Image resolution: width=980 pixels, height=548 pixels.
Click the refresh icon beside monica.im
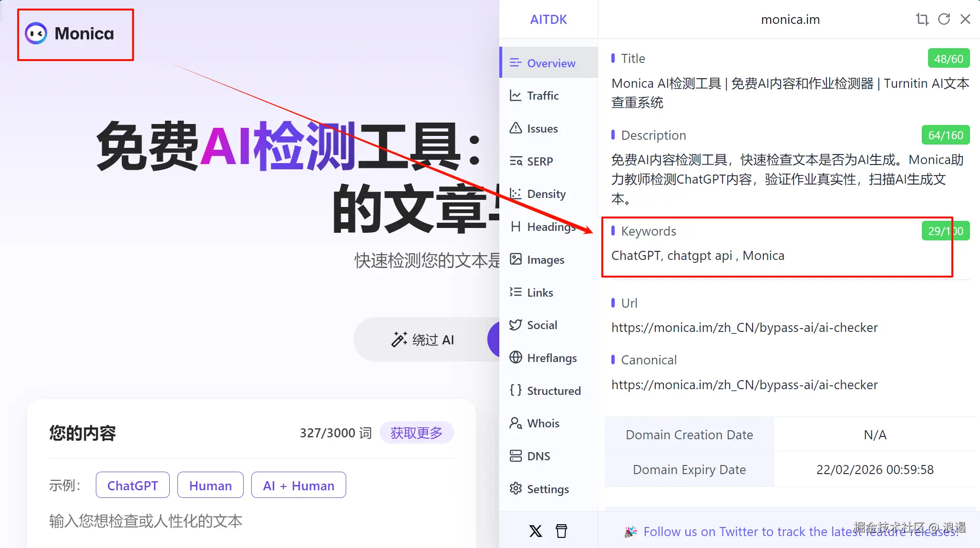click(x=944, y=19)
